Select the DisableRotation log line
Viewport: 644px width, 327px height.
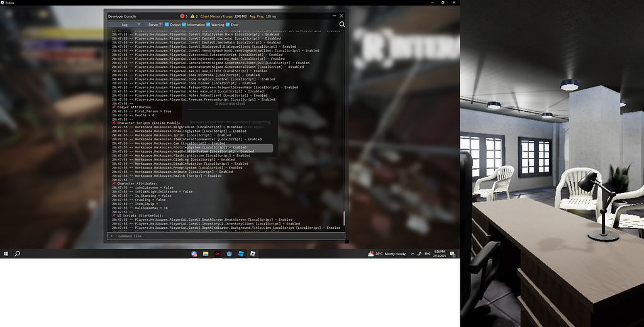tap(180, 163)
